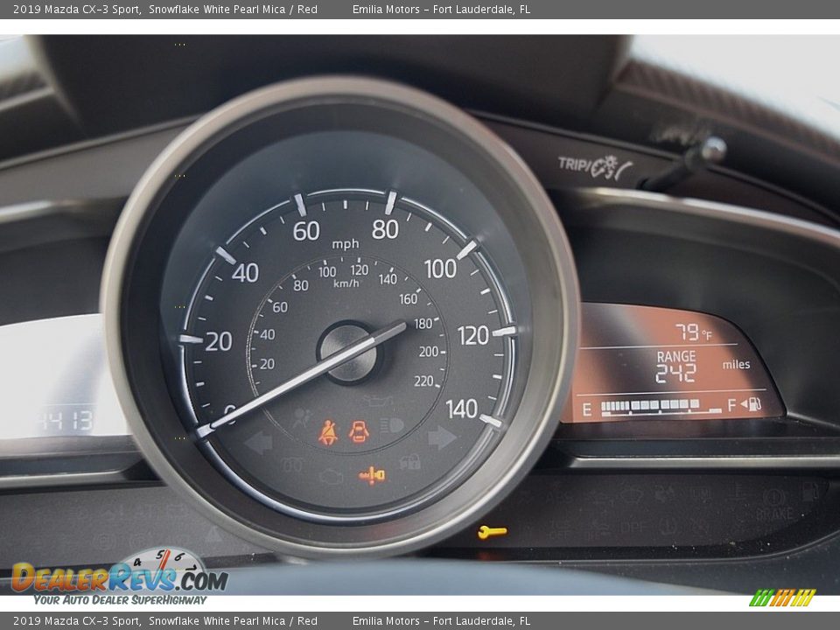Click the dim airbag warning icon
The height and width of the screenshot is (630, 840).
302,418
